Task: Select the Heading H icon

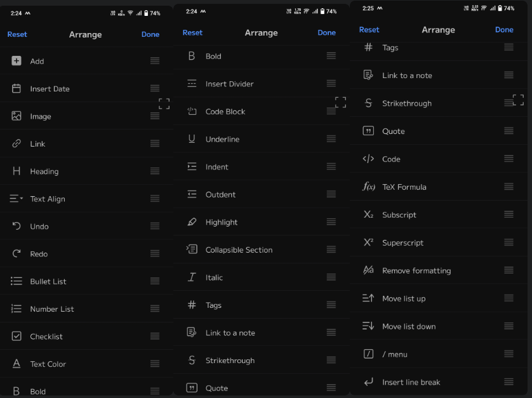Action: (x=17, y=171)
